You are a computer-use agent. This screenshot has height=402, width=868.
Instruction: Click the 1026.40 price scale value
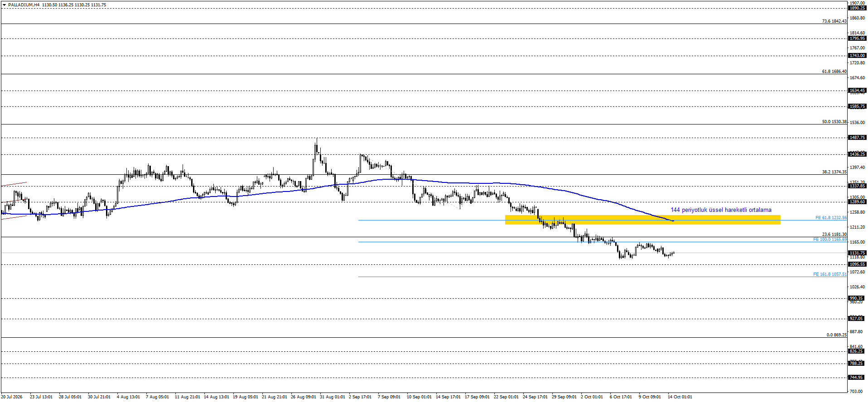(857, 287)
